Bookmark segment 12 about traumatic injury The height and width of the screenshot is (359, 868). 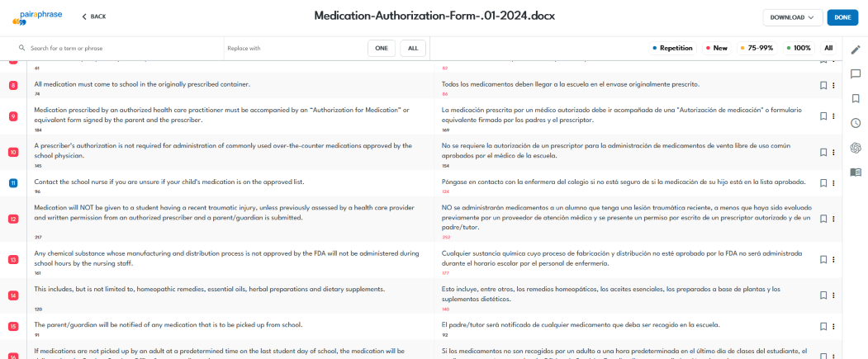pos(823,219)
